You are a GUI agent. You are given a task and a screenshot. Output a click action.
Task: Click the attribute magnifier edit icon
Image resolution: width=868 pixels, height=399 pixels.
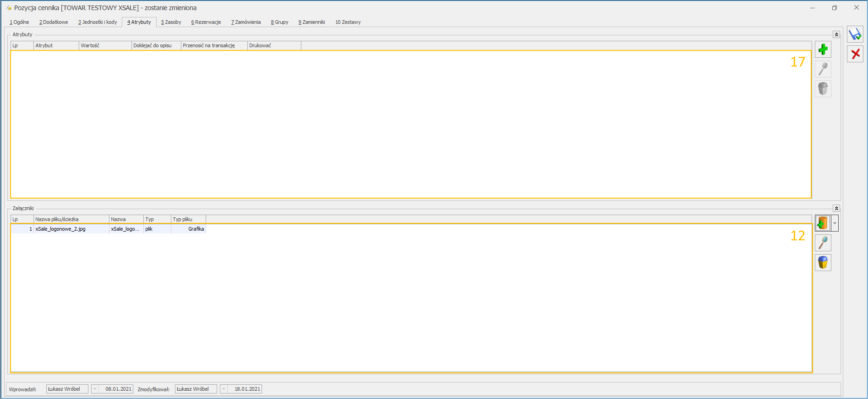point(823,69)
